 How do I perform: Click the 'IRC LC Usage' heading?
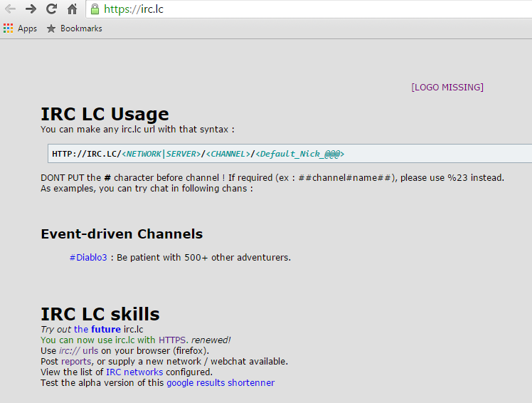(x=105, y=114)
